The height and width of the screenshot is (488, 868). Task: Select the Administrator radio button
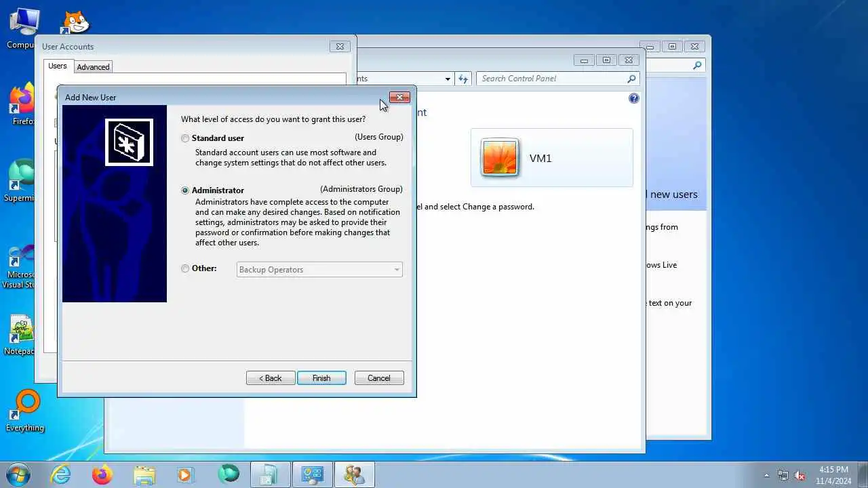[x=185, y=190]
